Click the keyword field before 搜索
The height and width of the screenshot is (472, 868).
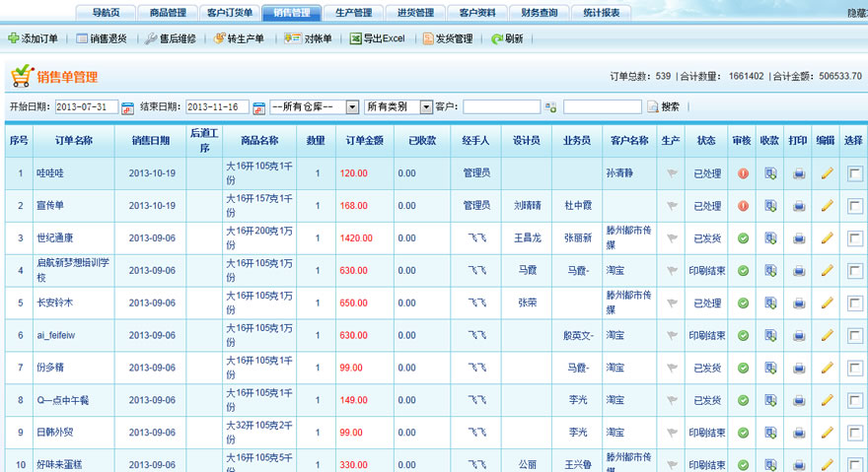[x=603, y=106]
